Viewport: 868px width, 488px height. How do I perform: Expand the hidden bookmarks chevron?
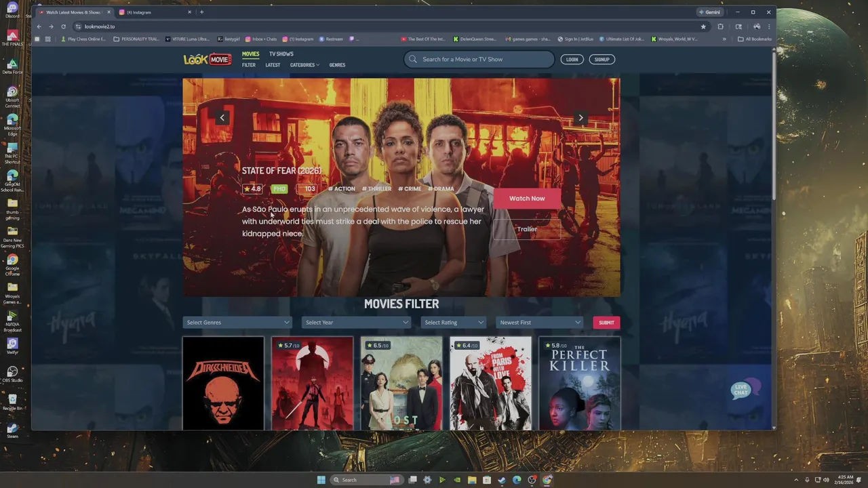coord(724,39)
